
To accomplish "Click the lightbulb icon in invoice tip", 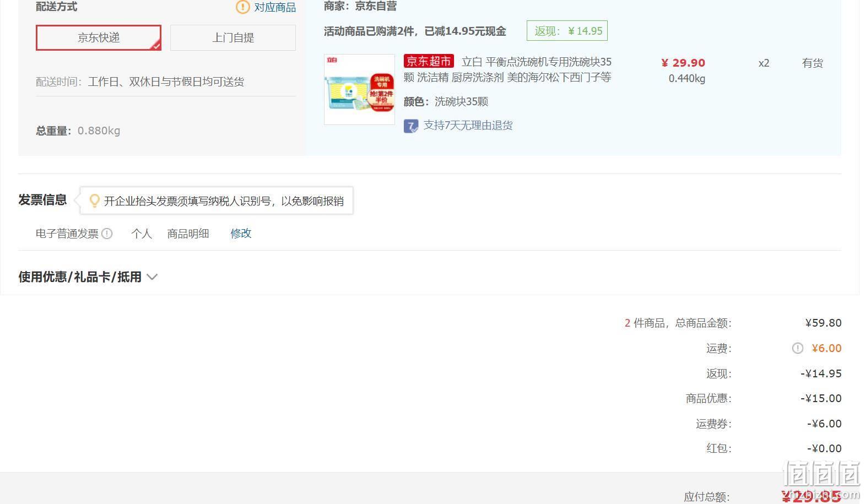I will (x=94, y=200).
